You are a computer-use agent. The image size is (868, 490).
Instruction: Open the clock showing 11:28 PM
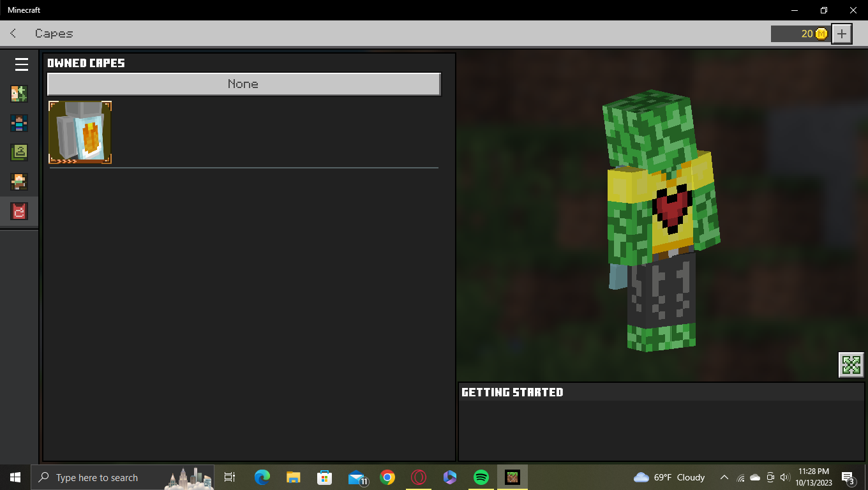point(813,477)
